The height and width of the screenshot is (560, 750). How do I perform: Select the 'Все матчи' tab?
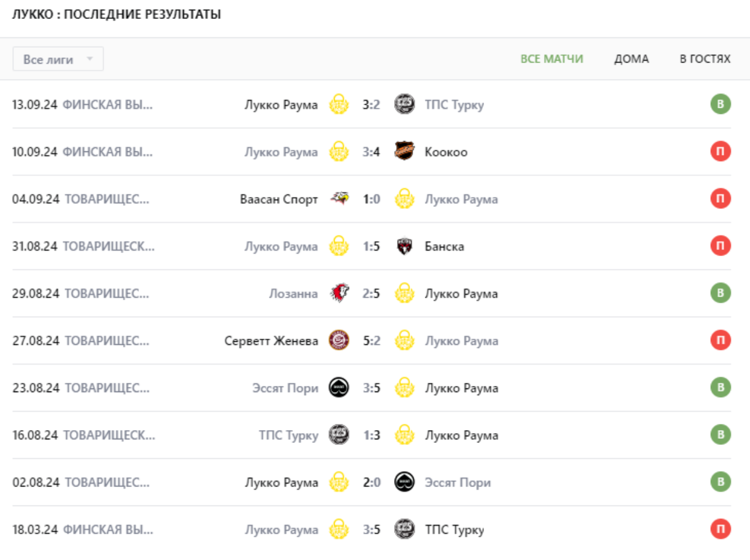click(551, 59)
